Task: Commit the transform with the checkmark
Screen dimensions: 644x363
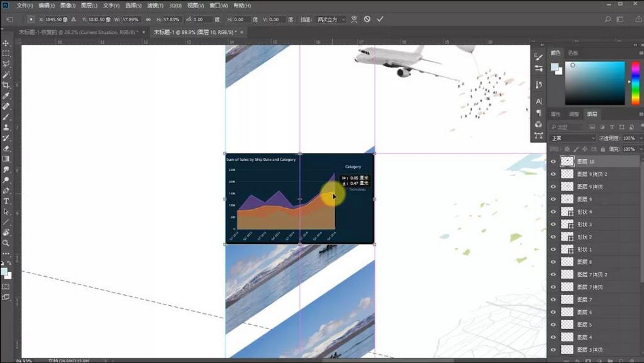Action: (x=380, y=20)
